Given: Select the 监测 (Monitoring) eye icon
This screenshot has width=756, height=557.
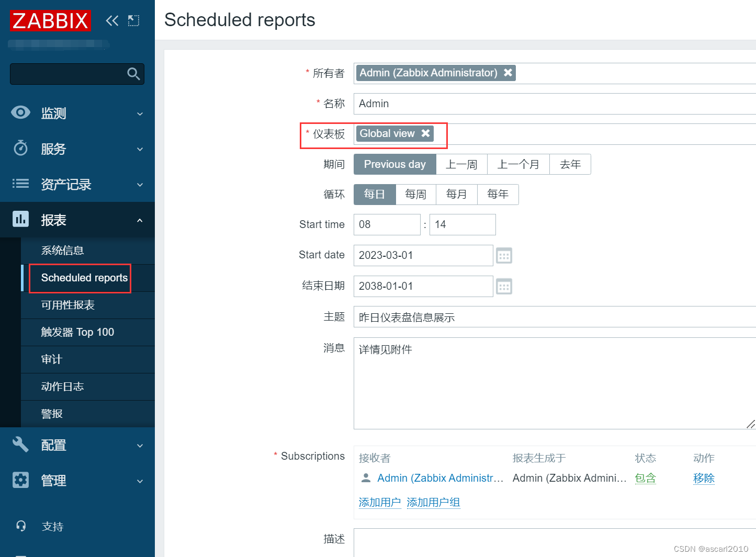Looking at the screenshot, I should pyautogui.click(x=20, y=112).
